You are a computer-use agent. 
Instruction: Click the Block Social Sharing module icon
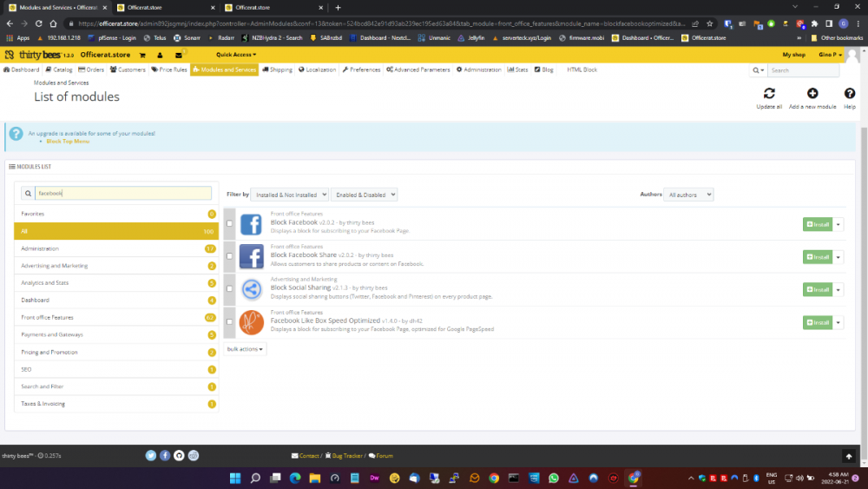(x=251, y=289)
